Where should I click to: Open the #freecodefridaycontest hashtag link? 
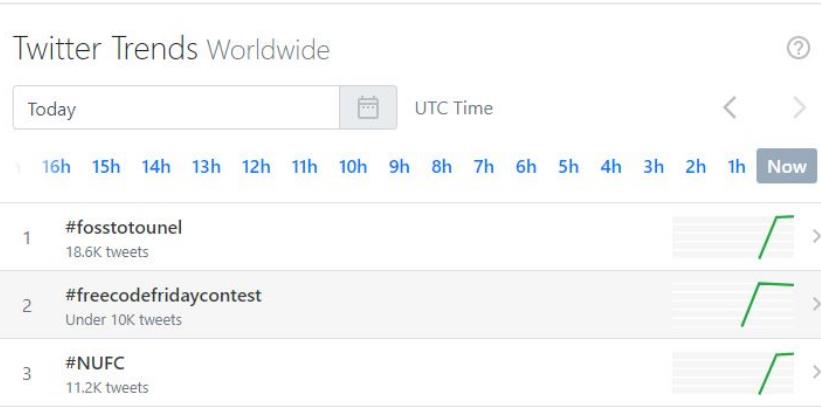[163, 296]
